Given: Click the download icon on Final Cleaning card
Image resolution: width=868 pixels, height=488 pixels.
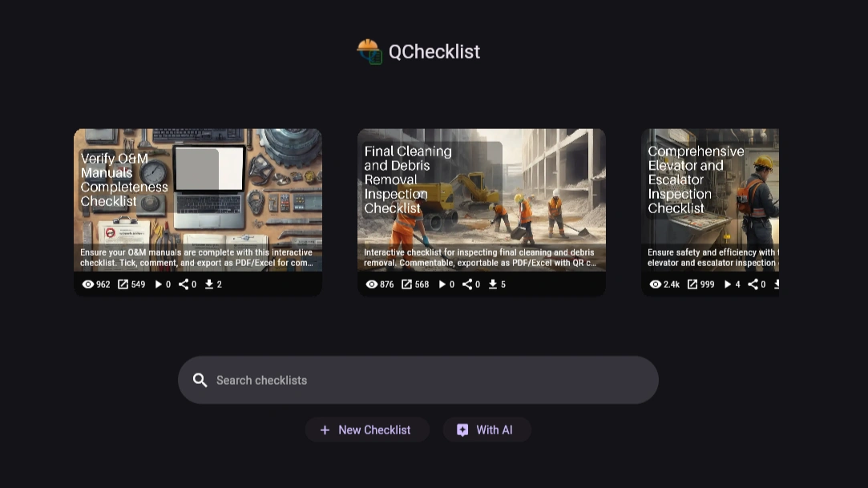Looking at the screenshot, I should [492, 284].
